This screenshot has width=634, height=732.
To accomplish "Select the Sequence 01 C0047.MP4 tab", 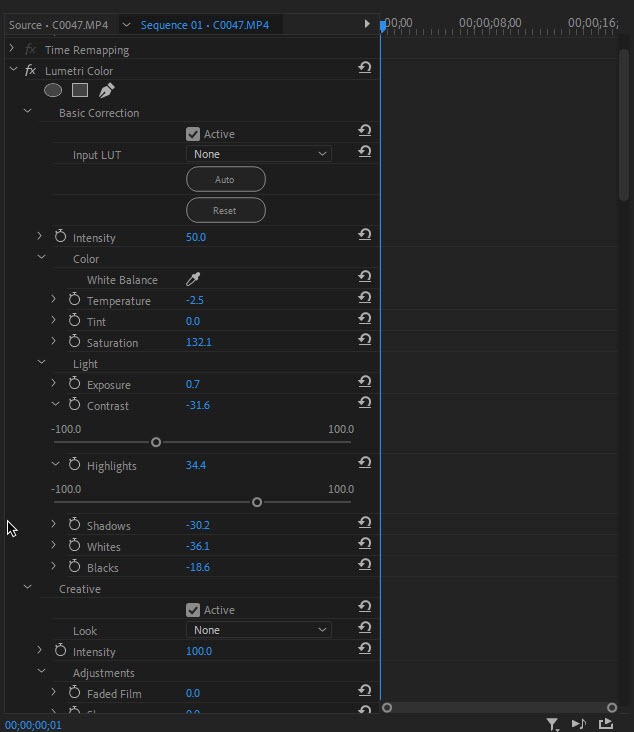I will tap(204, 24).
